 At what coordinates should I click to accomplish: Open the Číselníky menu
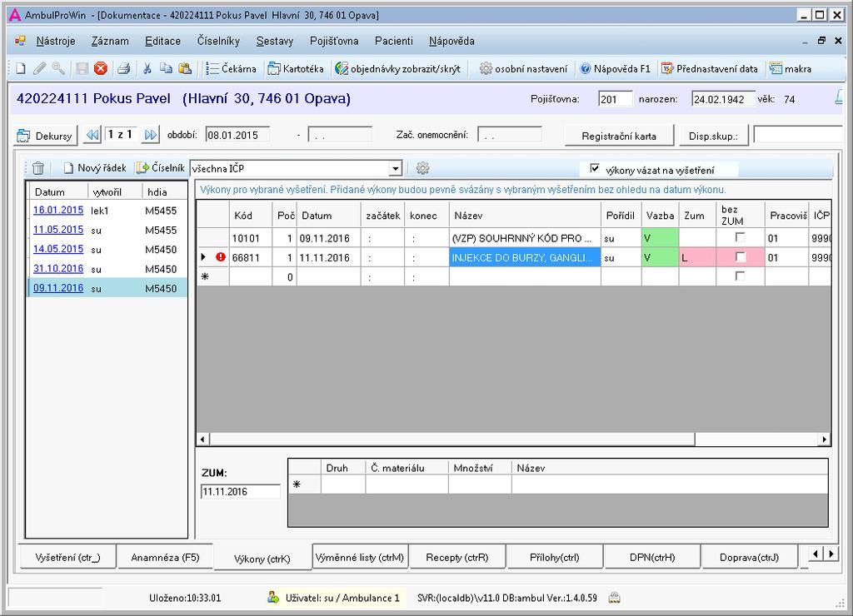tap(218, 41)
